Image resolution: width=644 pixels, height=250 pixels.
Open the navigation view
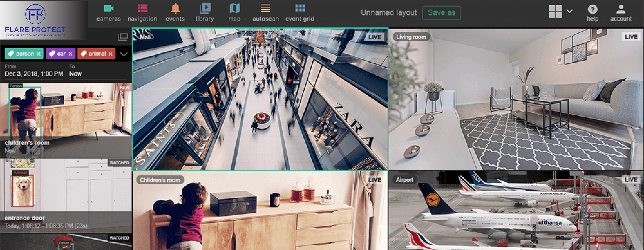[x=142, y=13]
